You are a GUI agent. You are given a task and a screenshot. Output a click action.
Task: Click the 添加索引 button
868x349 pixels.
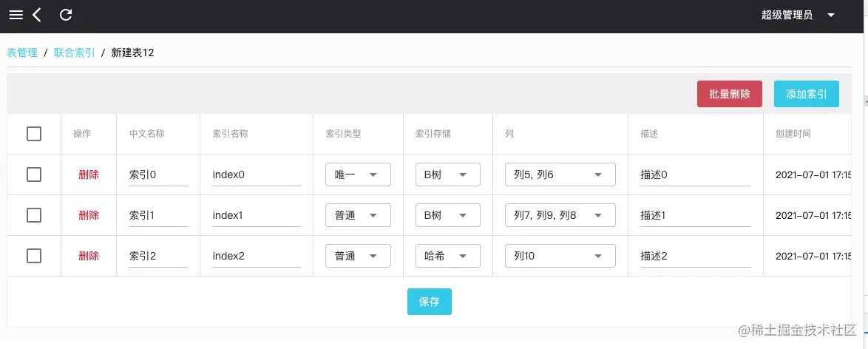806,94
